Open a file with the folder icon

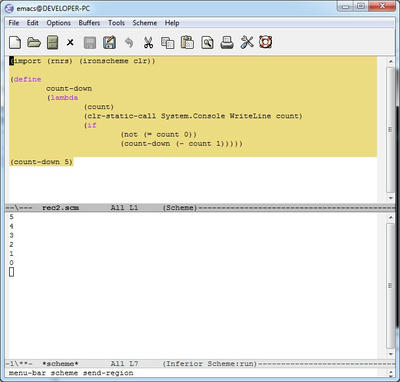[34, 42]
